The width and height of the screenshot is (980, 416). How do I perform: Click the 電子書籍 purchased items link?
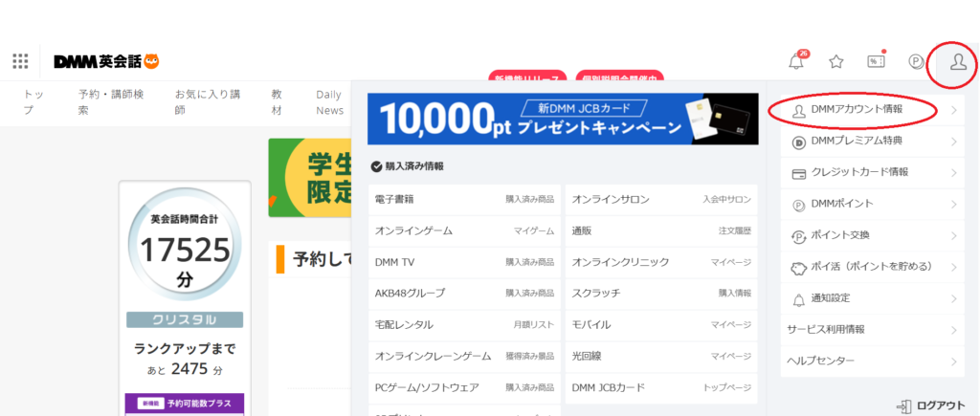[464, 200]
